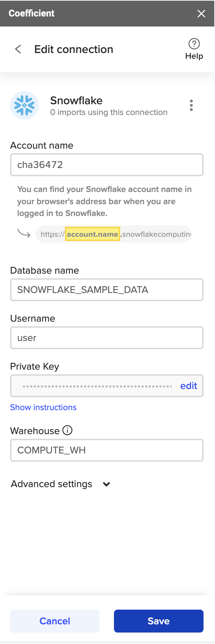Click the Warehouse input containing COMPUTE_WH
215x644 pixels.
click(106, 450)
